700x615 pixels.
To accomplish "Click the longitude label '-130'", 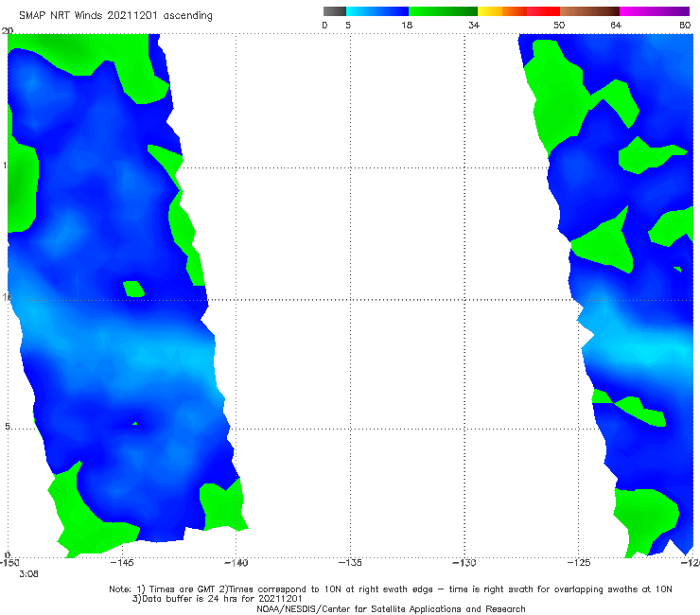I will click(464, 562).
